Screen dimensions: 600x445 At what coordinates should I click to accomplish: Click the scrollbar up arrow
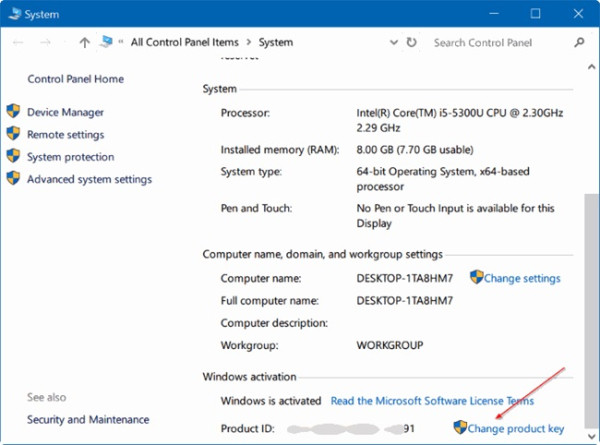[592, 67]
